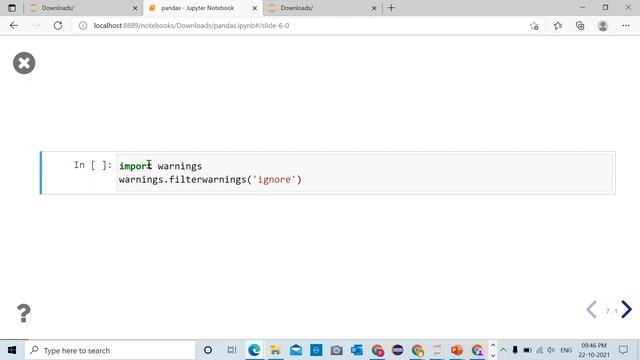Click the browser forward button

pyautogui.click(x=36, y=25)
